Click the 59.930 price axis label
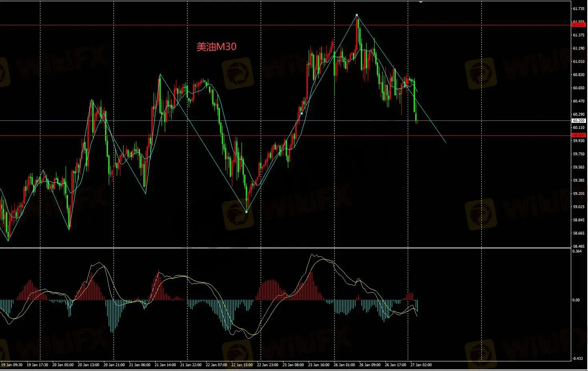Image resolution: width=588 pixels, height=371 pixels. 578,141
